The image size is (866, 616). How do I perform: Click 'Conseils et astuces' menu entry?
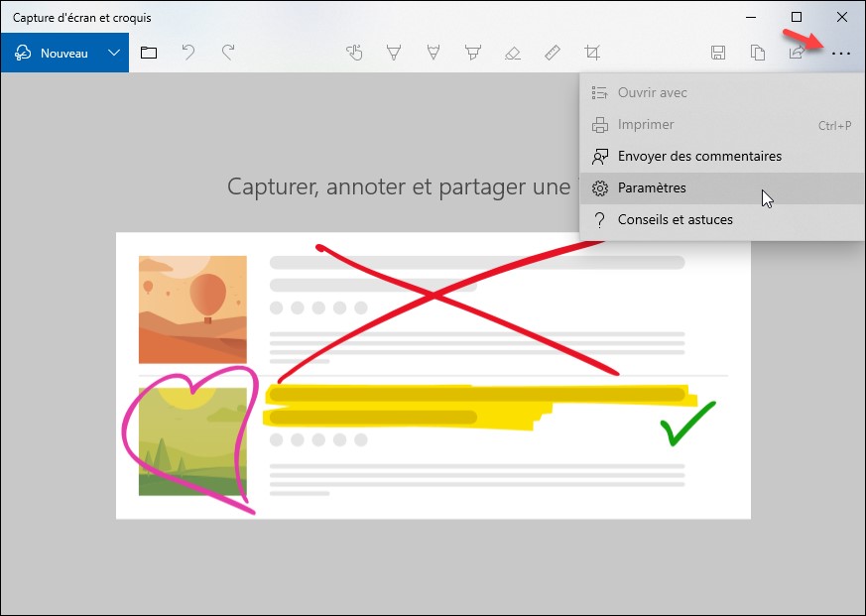pyautogui.click(x=675, y=219)
